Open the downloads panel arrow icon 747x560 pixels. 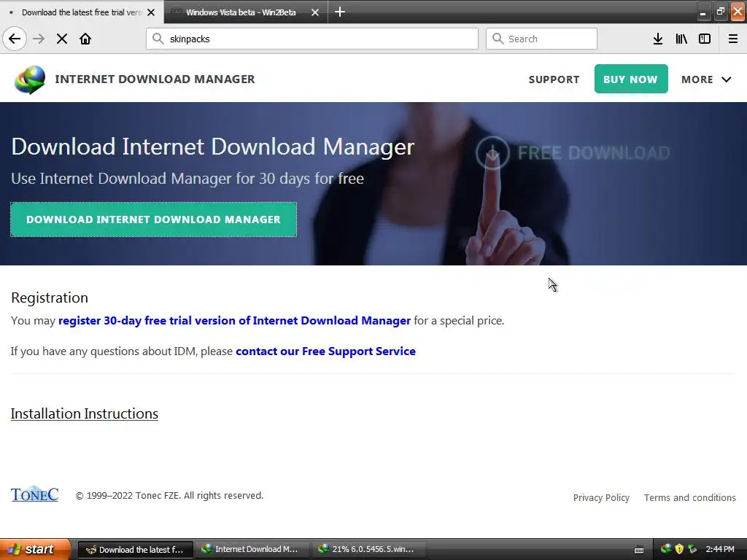(x=658, y=39)
